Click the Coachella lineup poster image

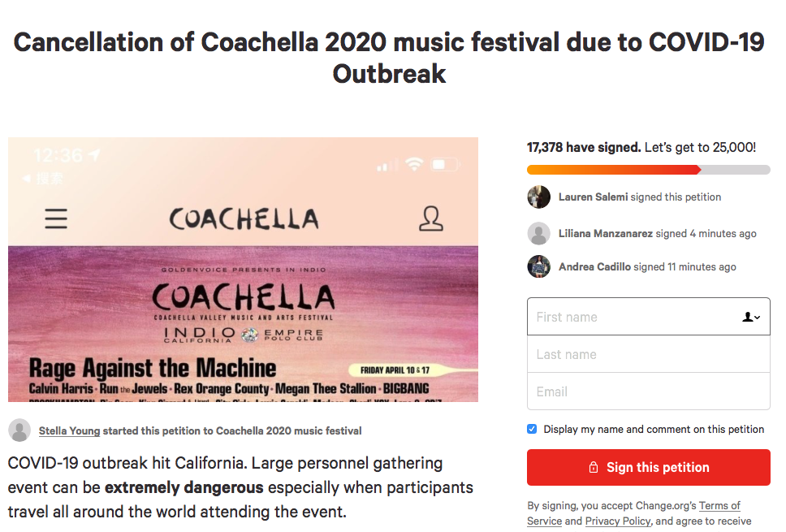pos(243,270)
